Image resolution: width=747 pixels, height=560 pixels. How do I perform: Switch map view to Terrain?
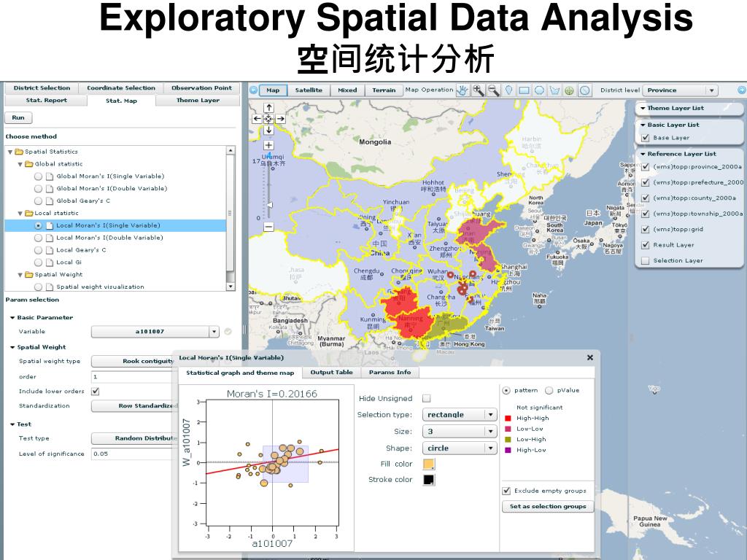click(x=384, y=90)
